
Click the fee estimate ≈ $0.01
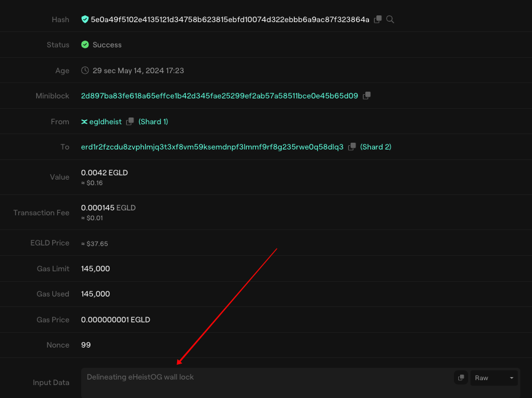click(92, 218)
